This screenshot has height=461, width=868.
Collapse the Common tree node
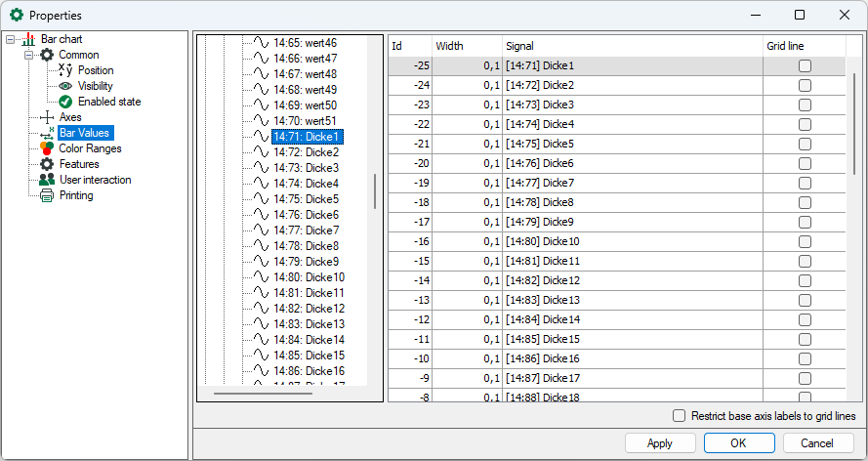[28, 55]
